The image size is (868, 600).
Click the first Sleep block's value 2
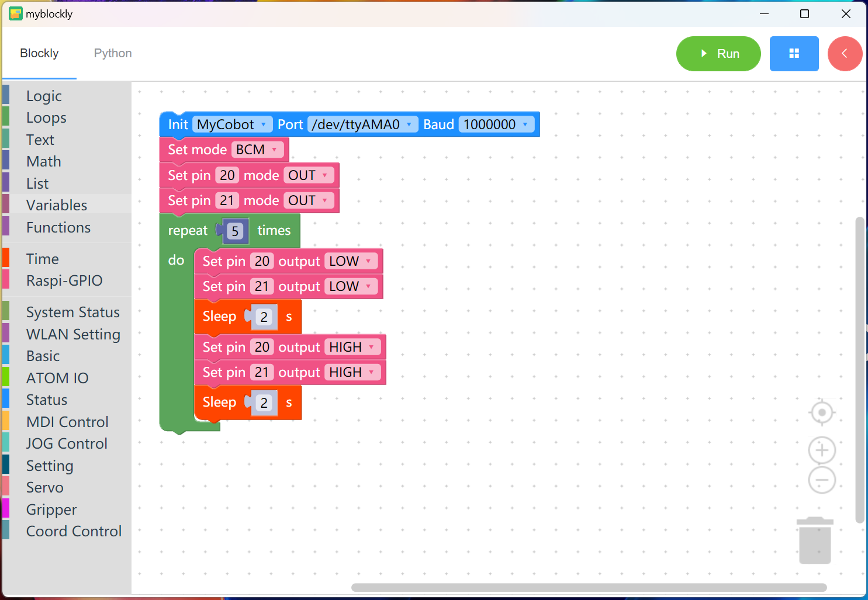click(x=264, y=317)
